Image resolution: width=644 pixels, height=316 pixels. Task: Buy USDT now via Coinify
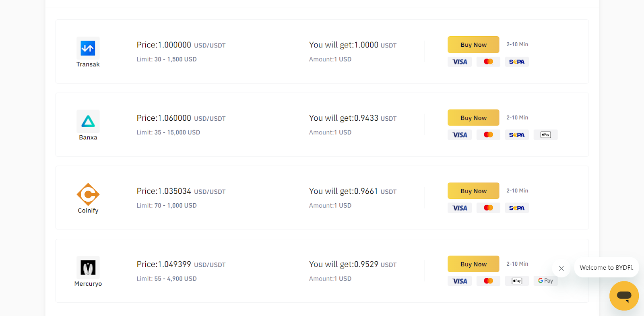pos(473,191)
